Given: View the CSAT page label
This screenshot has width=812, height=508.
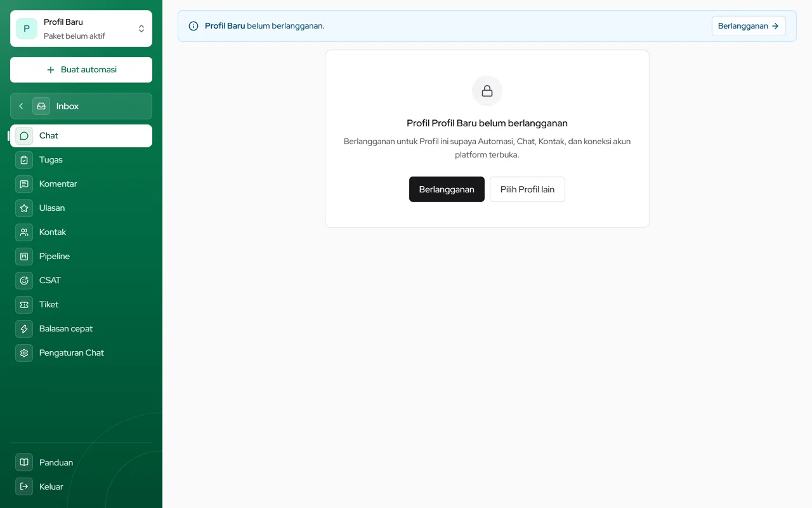Looking at the screenshot, I should pyautogui.click(x=50, y=281).
